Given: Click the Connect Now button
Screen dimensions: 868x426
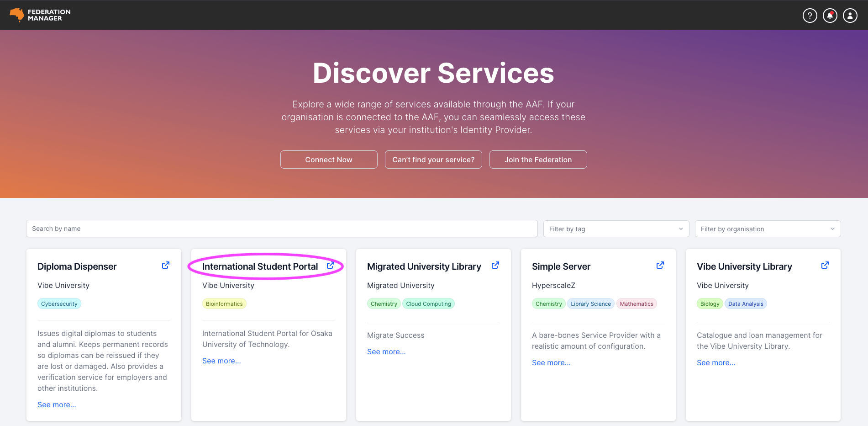Looking at the screenshot, I should (x=328, y=159).
